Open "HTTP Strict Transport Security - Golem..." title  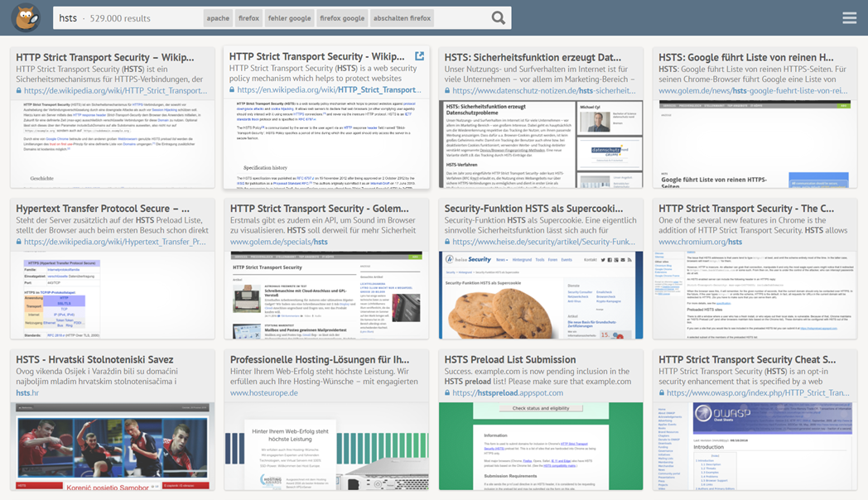pos(320,209)
